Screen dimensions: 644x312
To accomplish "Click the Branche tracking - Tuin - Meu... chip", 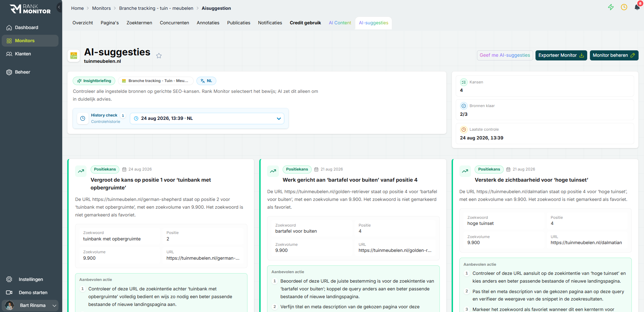I will pyautogui.click(x=156, y=81).
